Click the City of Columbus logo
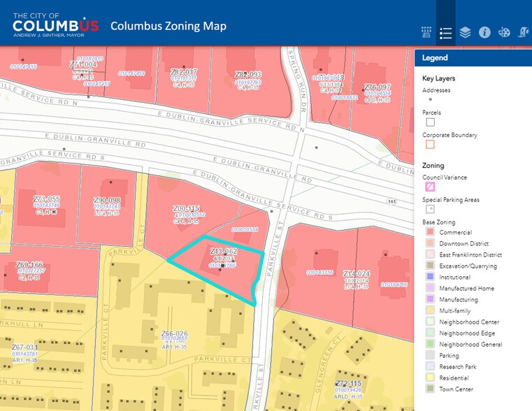 click(56, 25)
